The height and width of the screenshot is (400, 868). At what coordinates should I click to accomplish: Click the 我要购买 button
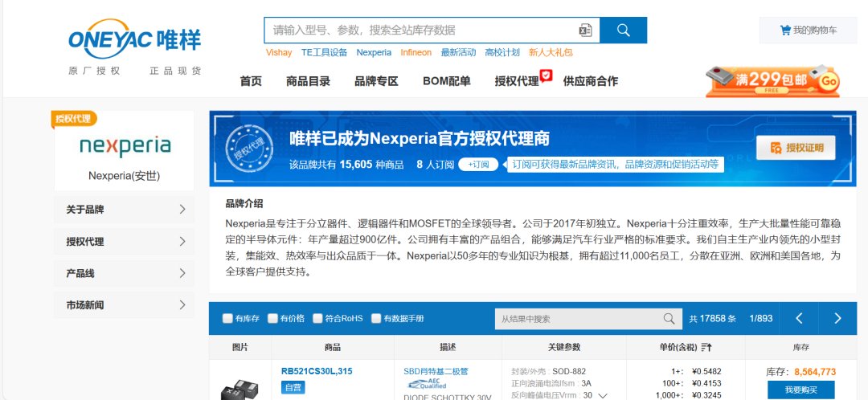pos(801,390)
